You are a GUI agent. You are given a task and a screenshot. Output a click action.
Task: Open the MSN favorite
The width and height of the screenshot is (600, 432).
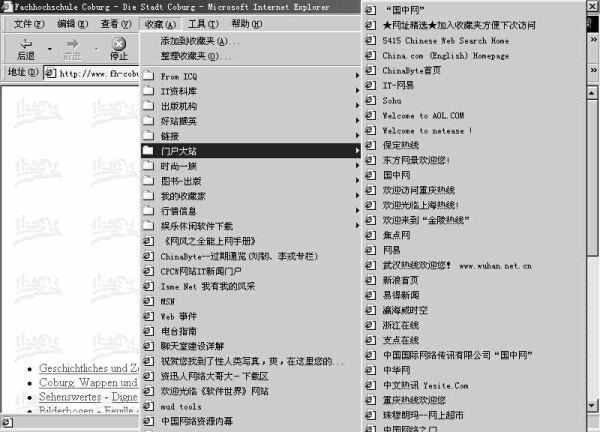point(251,301)
